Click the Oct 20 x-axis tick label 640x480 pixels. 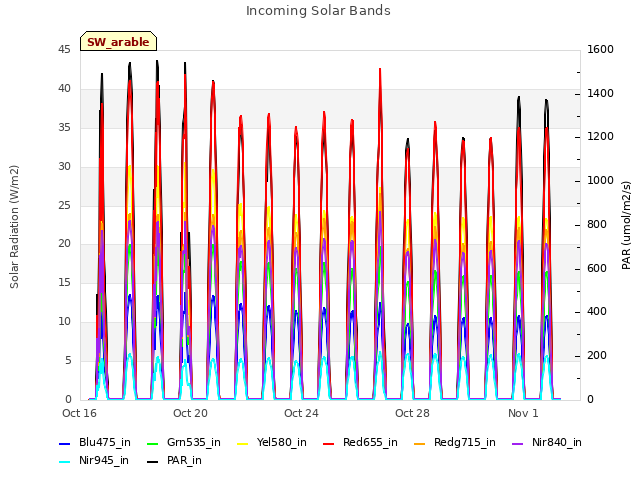point(190,413)
